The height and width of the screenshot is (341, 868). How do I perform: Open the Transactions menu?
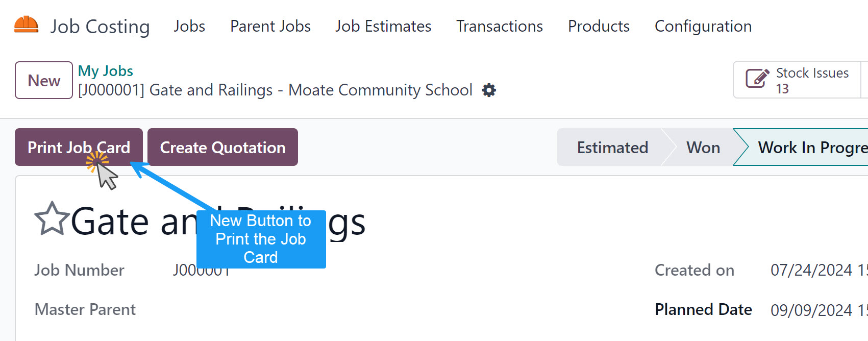tap(500, 26)
